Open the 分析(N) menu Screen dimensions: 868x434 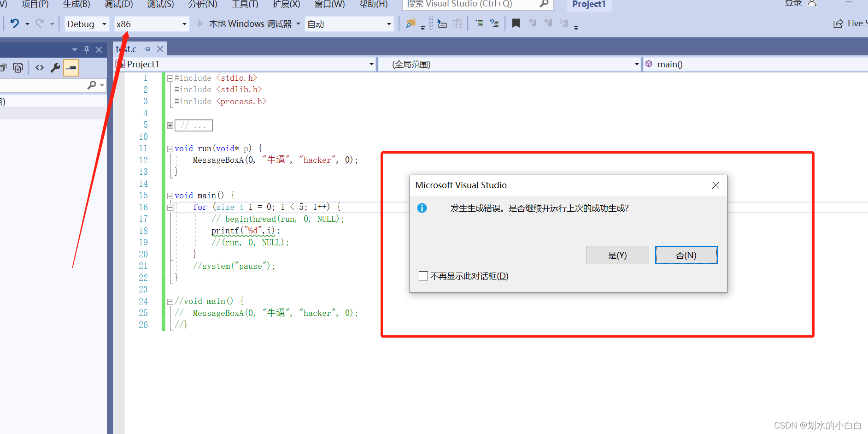(x=203, y=4)
